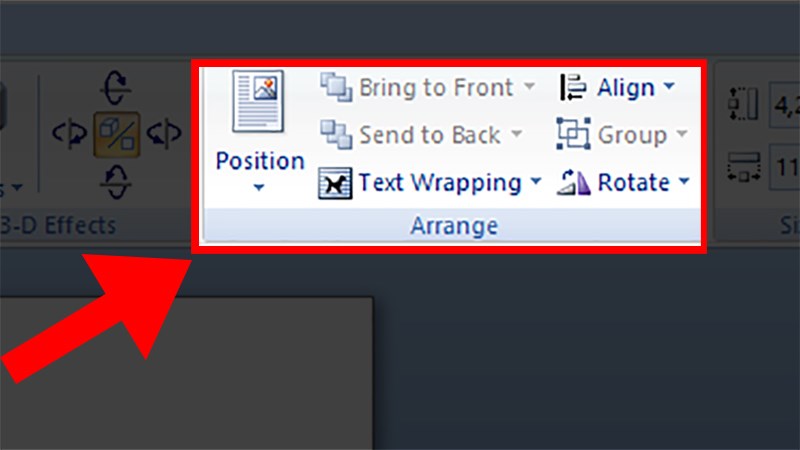Click the Rotate triangle icon
The image size is (800, 450).
pos(573,182)
